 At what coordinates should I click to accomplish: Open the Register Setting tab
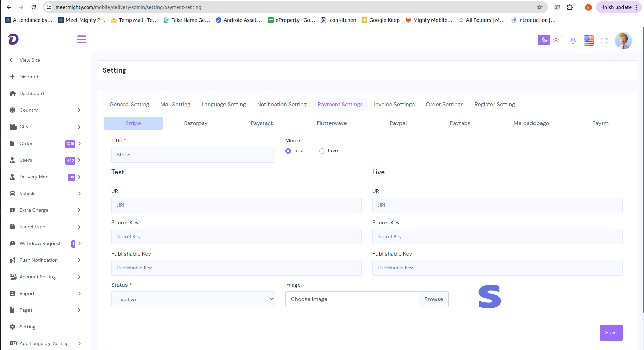pyautogui.click(x=495, y=105)
